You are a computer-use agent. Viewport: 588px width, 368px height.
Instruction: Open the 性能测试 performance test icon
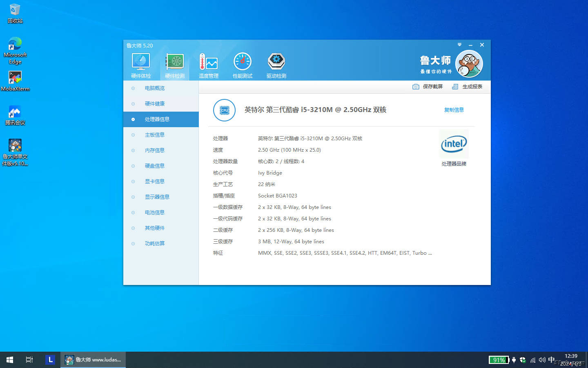pyautogui.click(x=243, y=65)
